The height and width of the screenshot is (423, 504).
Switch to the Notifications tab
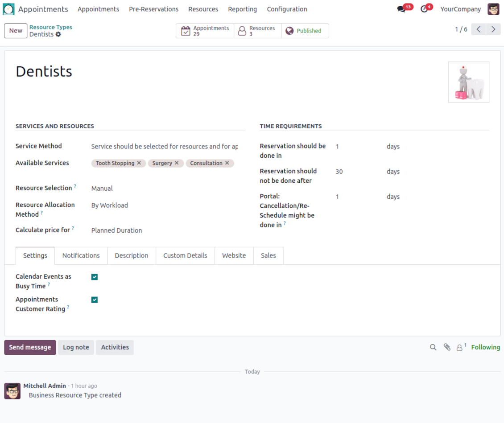[81, 256]
